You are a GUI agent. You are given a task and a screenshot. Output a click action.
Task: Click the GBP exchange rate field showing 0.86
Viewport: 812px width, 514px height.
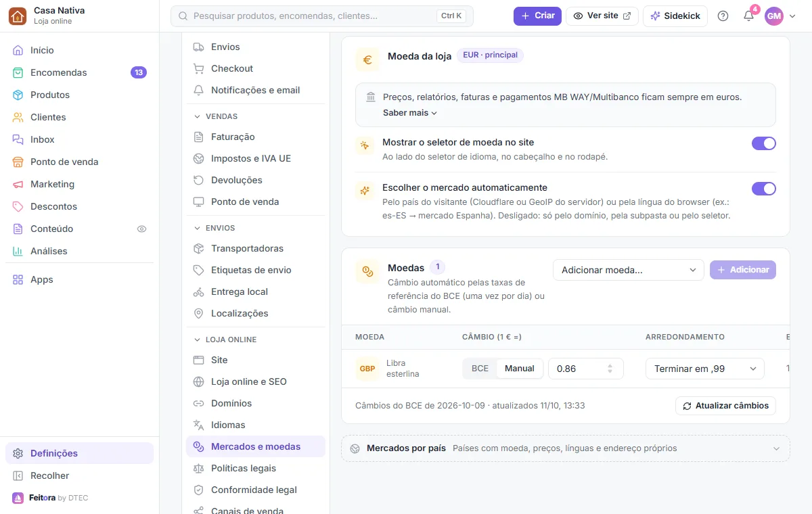click(x=586, y=369)
